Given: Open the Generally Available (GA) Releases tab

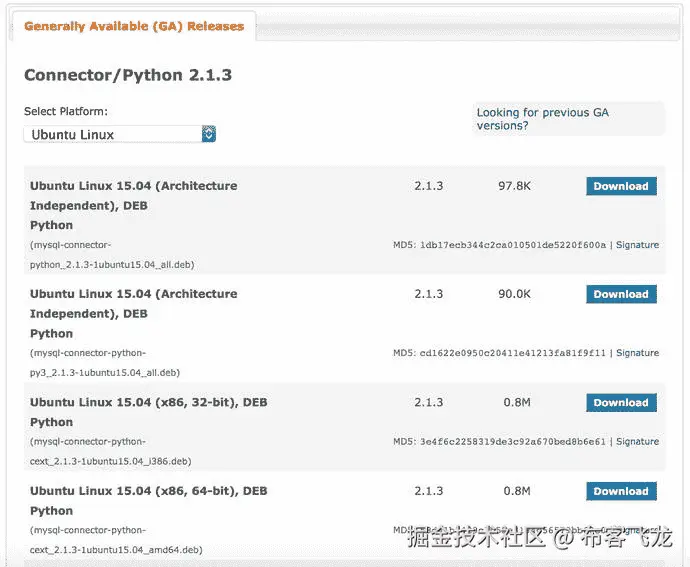Looking at the screenshot, I should pos(134,26).
